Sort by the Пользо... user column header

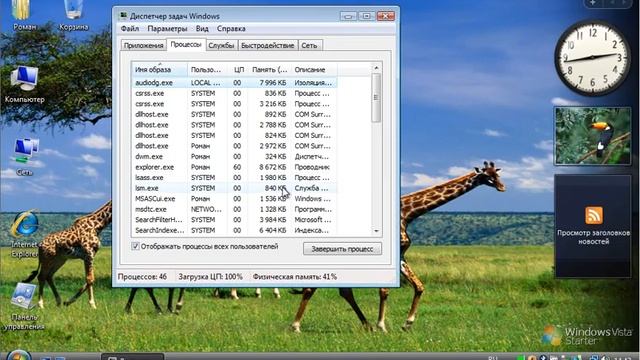(x=207, y=69)
